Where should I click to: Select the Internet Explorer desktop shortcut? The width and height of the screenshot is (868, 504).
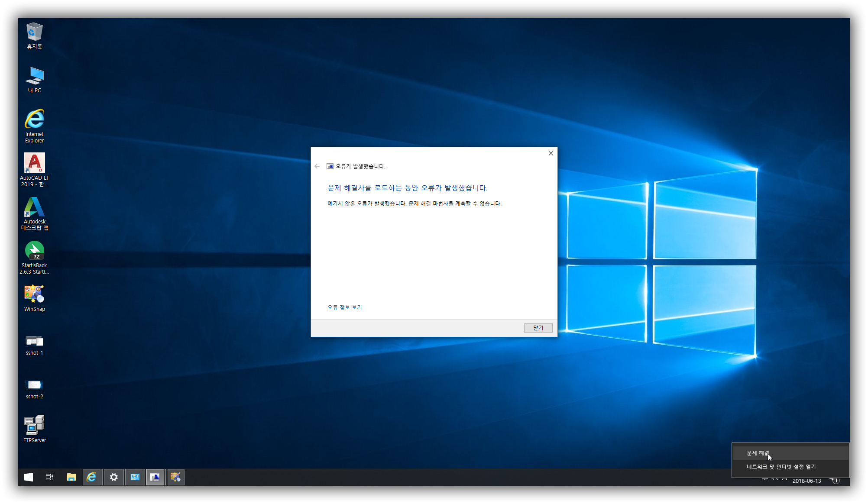coord(34,126)
